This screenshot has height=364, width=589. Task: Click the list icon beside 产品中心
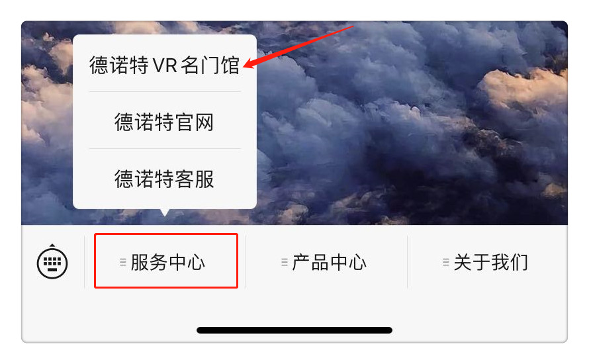(x=285, y=262)
